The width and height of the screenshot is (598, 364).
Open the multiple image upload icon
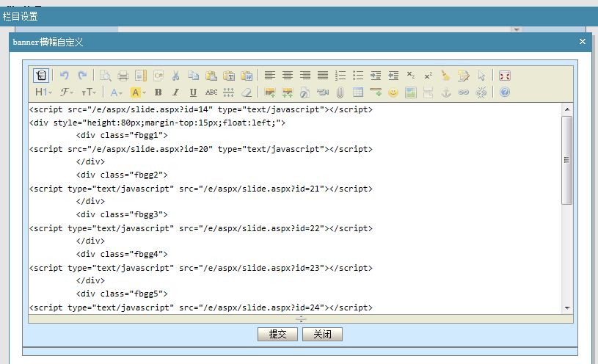[x=288, y=92]
